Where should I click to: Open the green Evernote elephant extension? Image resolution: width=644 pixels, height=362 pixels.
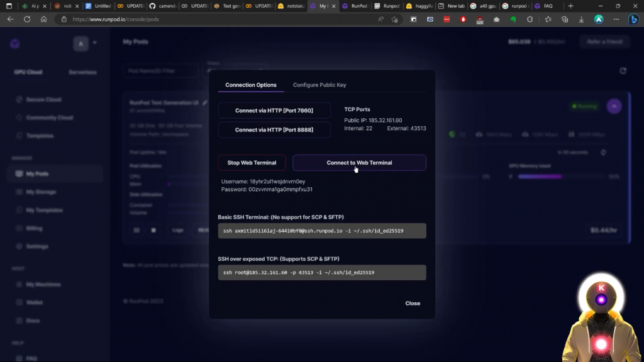513,19
